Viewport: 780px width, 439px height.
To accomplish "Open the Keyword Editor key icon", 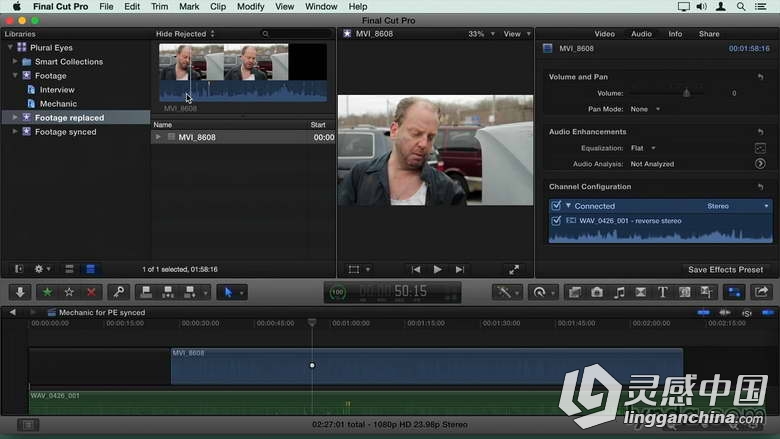I will [118, 292].
